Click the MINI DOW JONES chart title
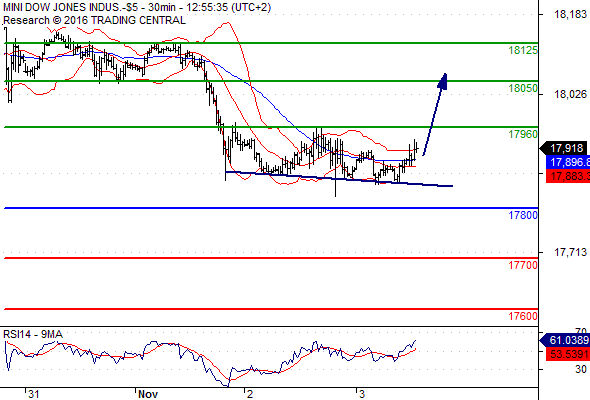Screen dimensions: 590x400 [137, 7]
